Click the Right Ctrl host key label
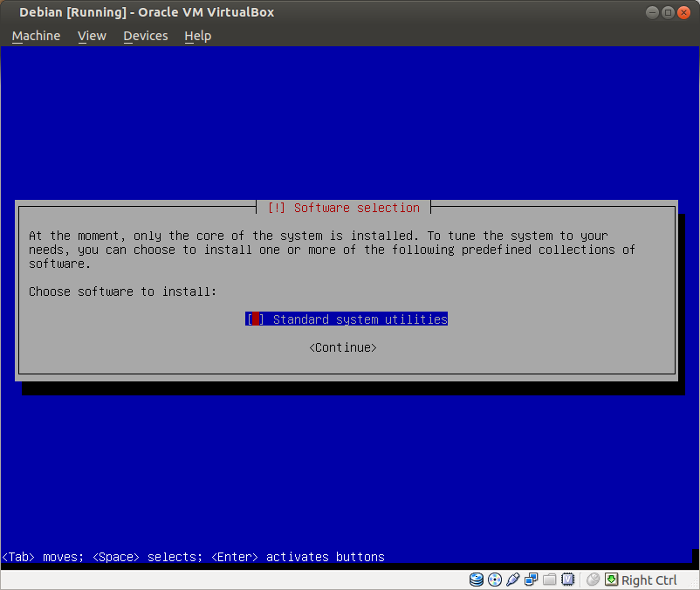700x590 pixels. 649,580
